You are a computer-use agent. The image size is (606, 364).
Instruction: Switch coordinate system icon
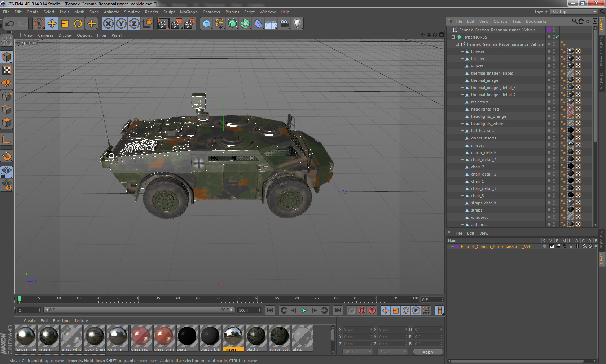147,24
